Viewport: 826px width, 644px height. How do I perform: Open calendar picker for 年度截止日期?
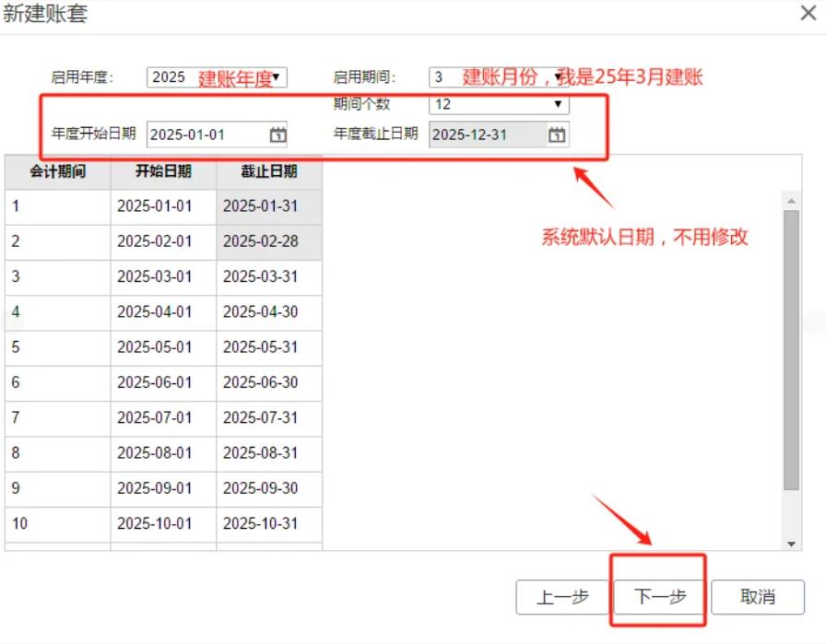557,135
